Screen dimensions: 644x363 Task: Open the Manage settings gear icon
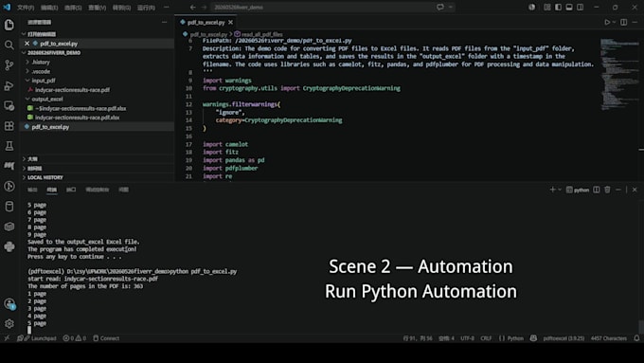click(9, 324)
